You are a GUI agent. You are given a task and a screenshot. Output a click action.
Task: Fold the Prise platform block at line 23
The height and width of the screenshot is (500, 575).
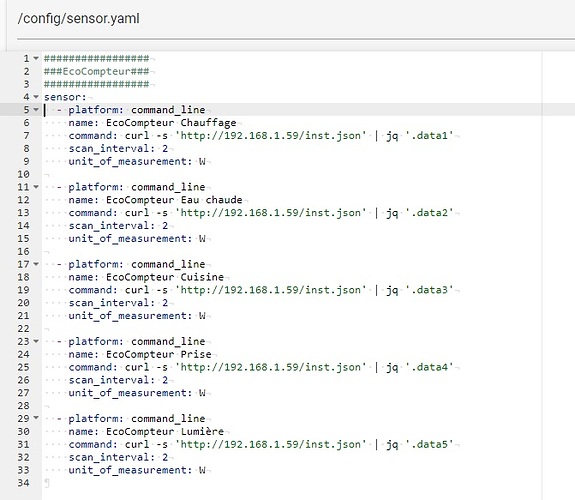coord(36,342)
